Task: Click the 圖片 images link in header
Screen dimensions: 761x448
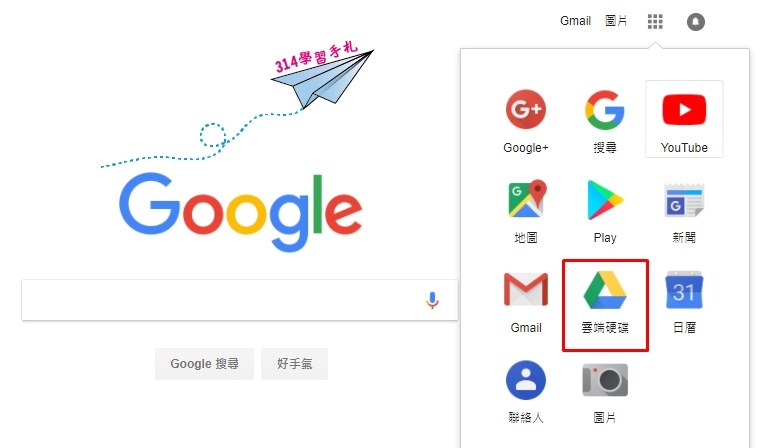Action: coord(616,21)
